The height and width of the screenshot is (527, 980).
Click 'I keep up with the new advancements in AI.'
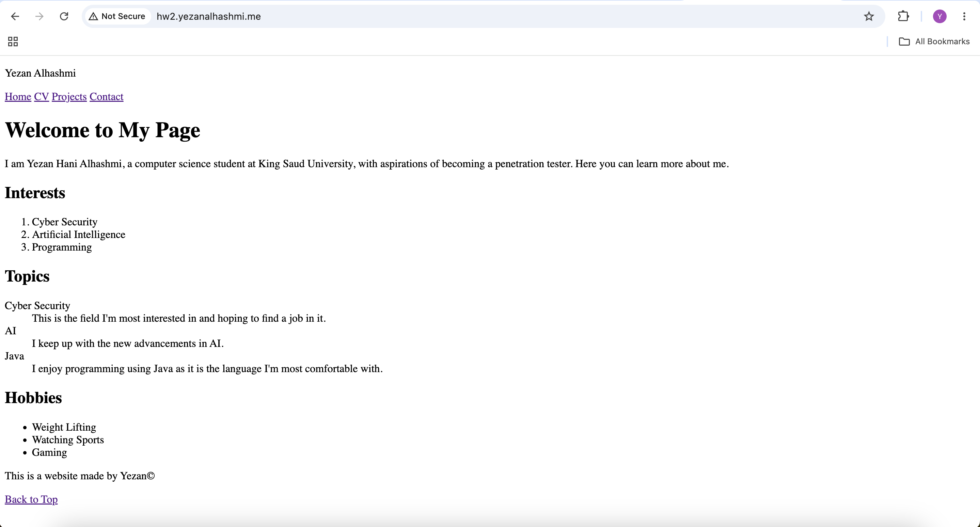coord(128,344)
